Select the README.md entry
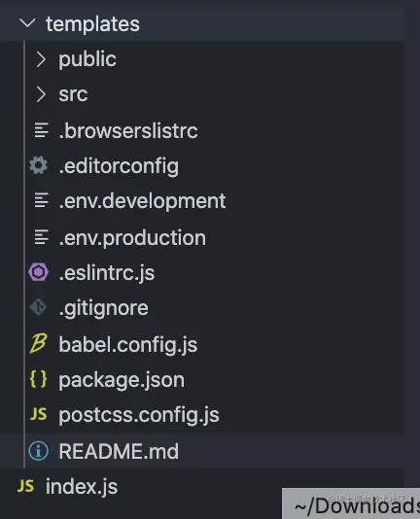The width and height of the screenshot is (420, 519). 202,451
